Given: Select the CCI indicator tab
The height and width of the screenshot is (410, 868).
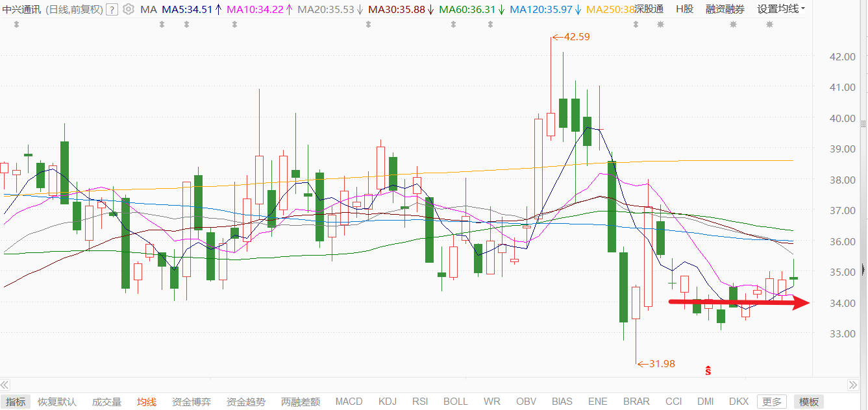Looking at the screenshot, I should click(674, 402).
